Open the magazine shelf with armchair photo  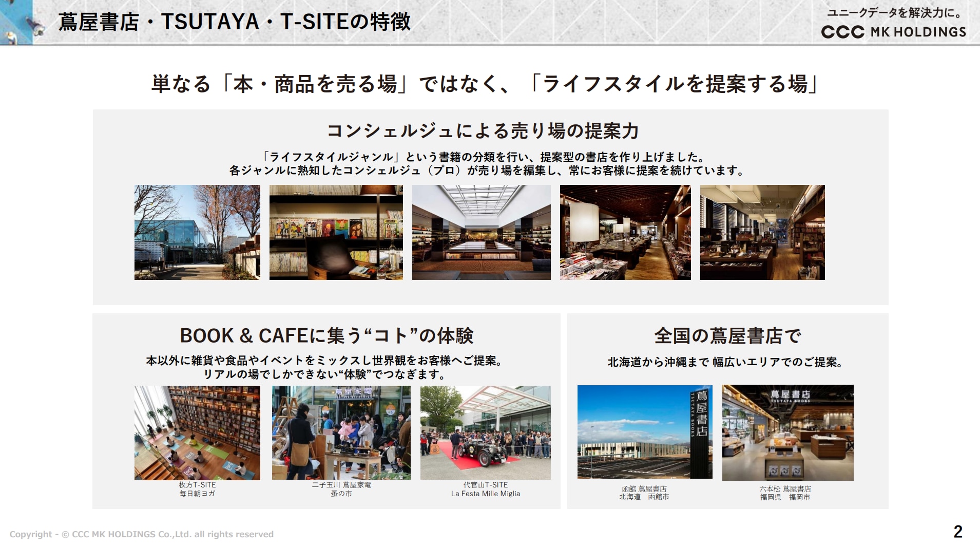(336, 232)
